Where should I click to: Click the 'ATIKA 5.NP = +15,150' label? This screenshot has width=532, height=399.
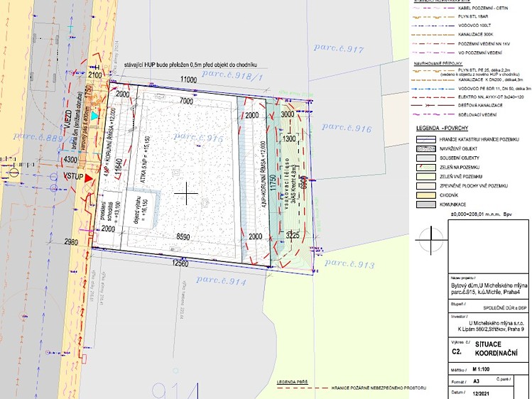point(144,160)
